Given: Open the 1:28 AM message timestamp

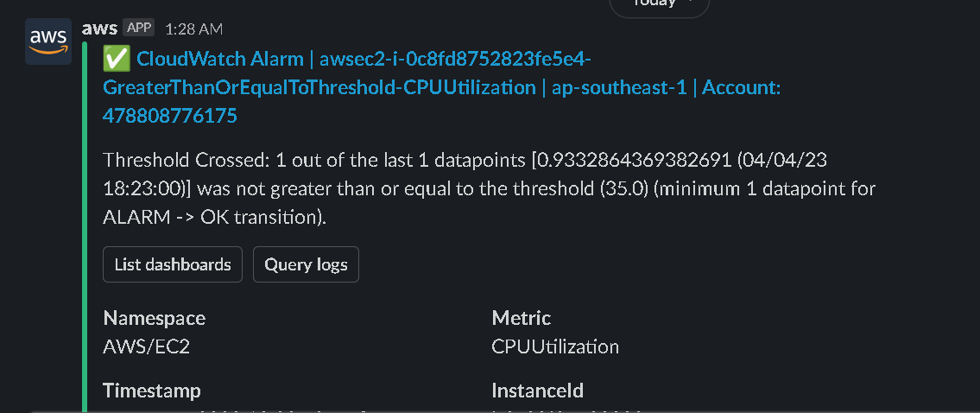Looking at the screenshot, I should 193,29.
